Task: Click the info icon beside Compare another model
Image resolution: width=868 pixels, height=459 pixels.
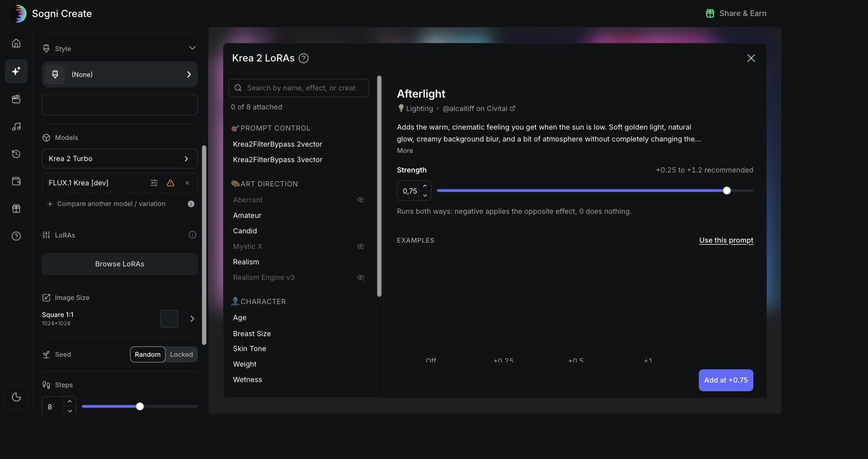Action: [191, 204]
